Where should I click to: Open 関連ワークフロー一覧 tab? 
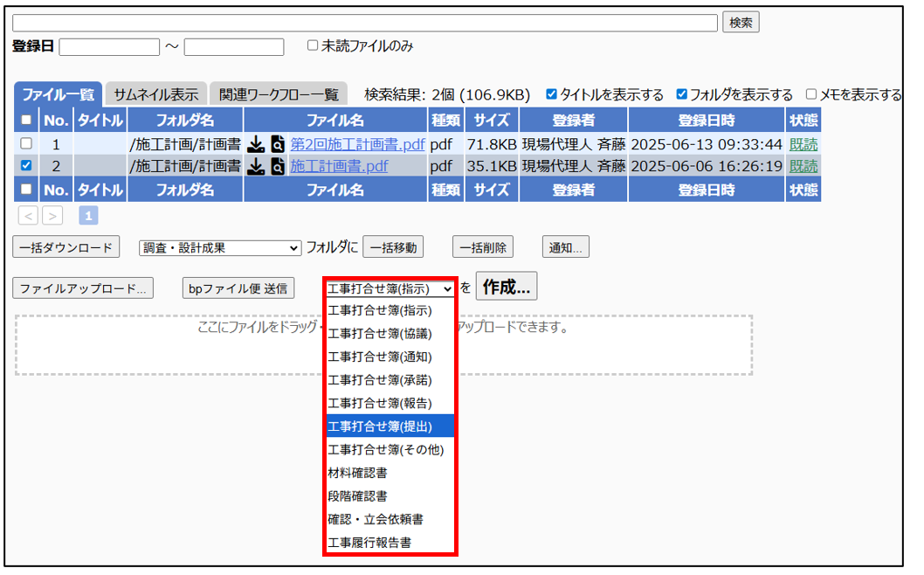tap(279, 94)
